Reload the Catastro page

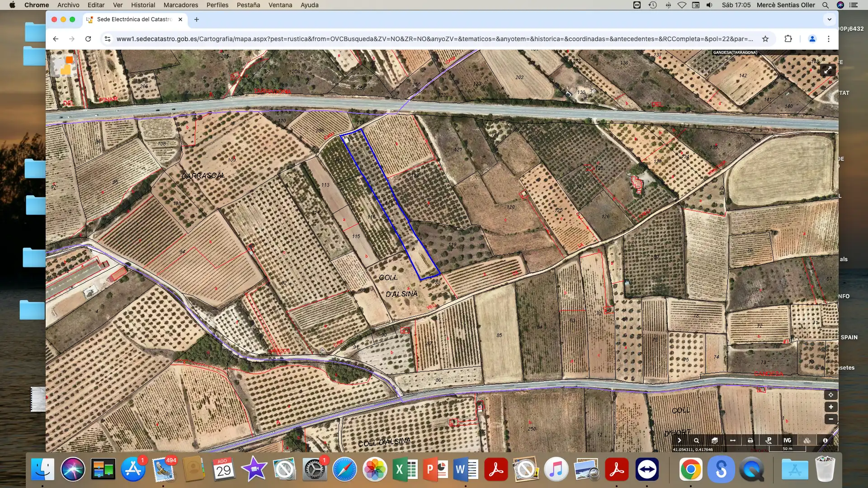coord(88,39)
